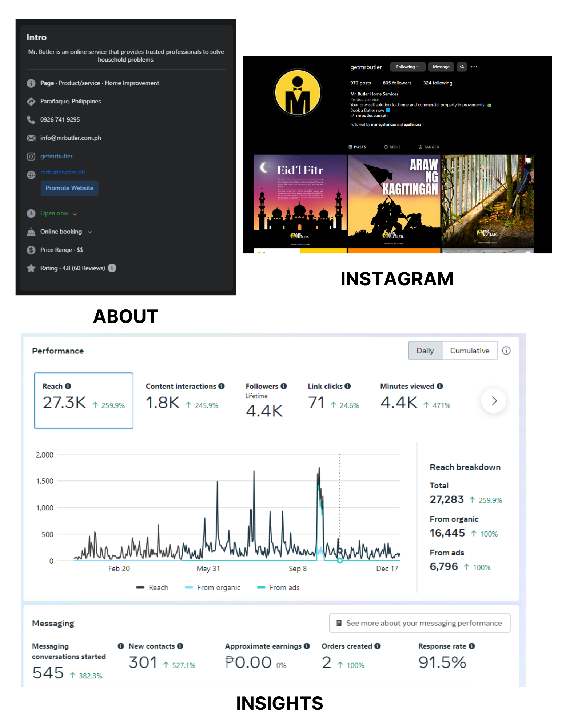Select the Link clicks metric
Viewport: 562px width, 728px height.
pyautogui.click(x=333, y=397)
